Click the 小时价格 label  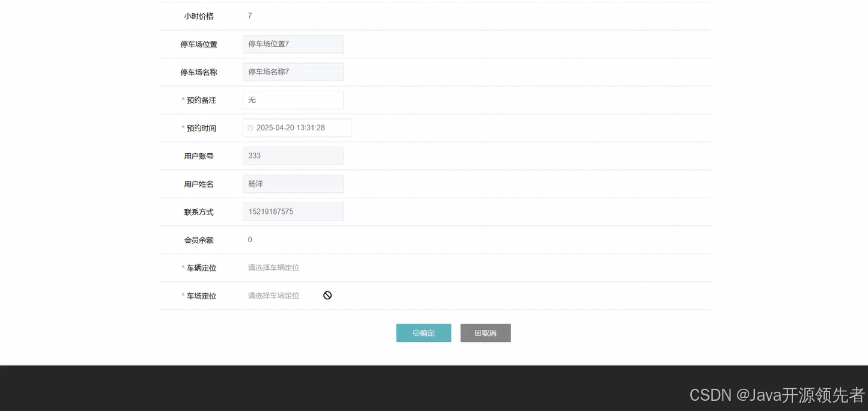click(199, 16)
